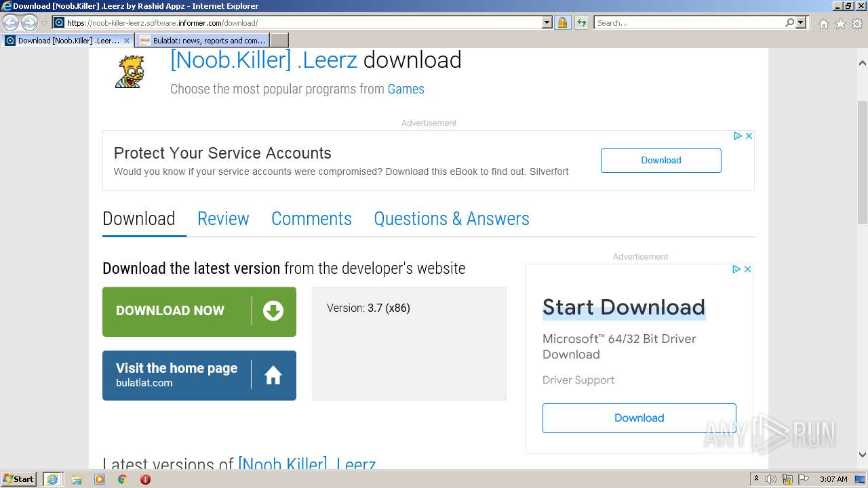Open the red Opera taskbar icon

pos(145,479)
